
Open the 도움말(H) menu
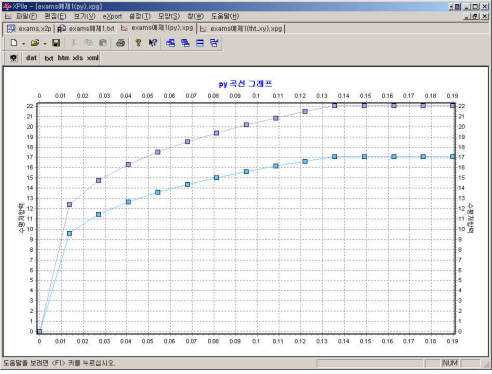[x=225, y=16]
